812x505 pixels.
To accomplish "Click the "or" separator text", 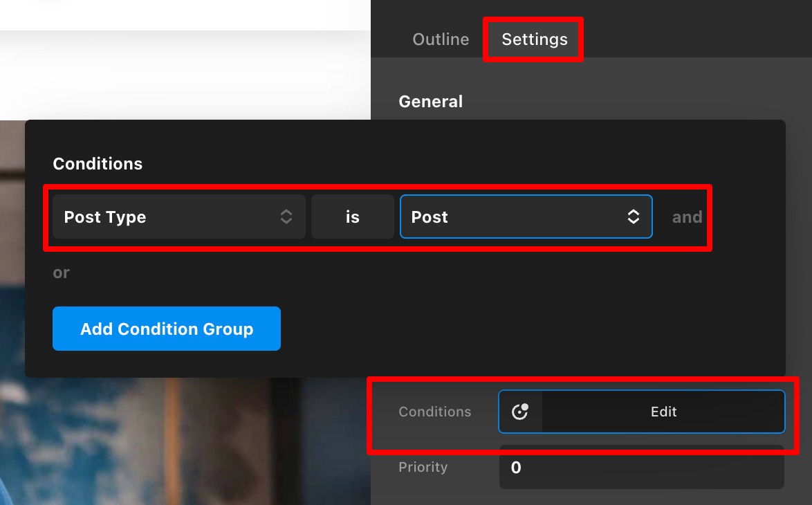I will tap(62, 273).
